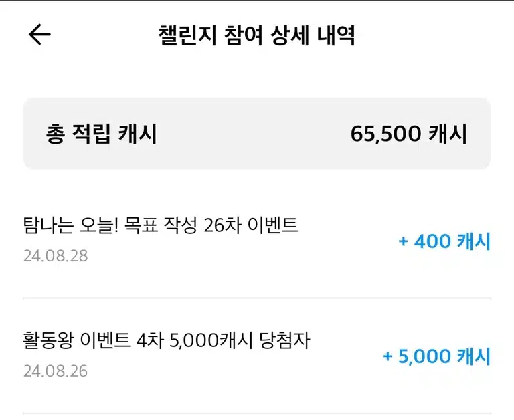Select the + 400 캐시 reward amount

click(x=444, y=241)
